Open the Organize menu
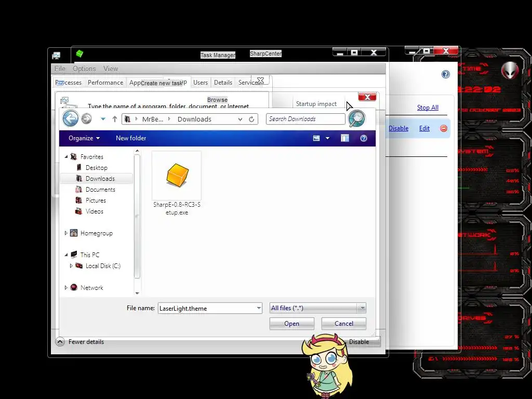532x399 pixels. [x=84, y=138]
